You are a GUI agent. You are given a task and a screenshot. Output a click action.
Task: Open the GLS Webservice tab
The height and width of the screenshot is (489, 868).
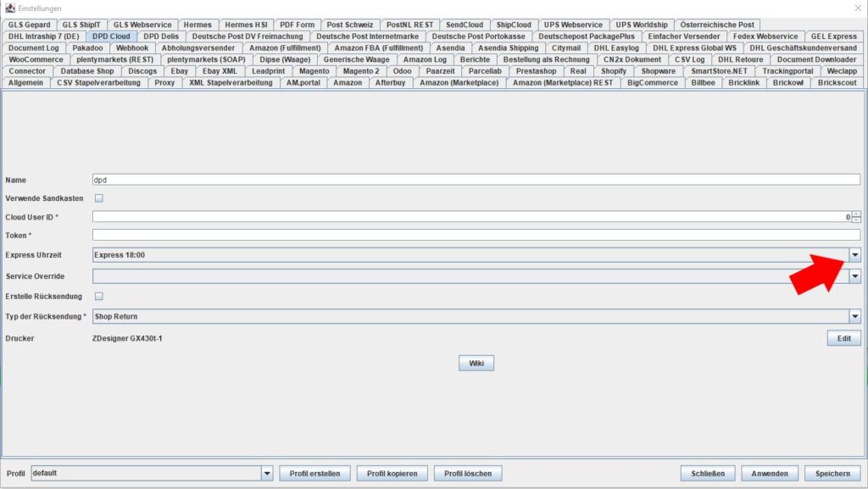coord(142,25)
